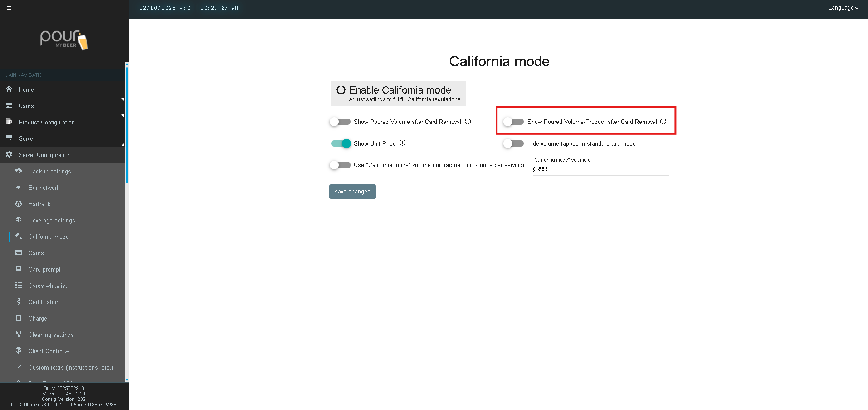
Task: Click the Home house icon
Action: 9,89
